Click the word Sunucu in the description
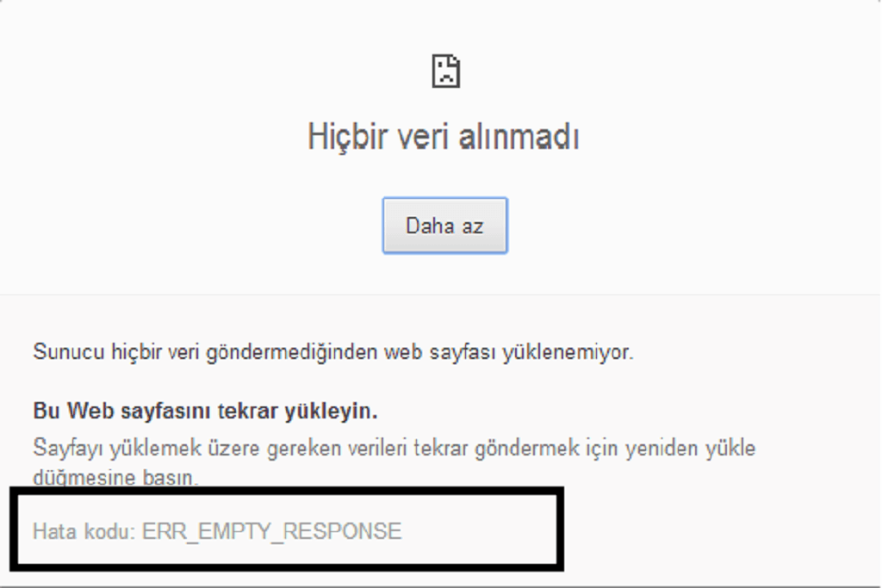The width and height of the screenshot is (882, 588). click(x=69, y=352)
